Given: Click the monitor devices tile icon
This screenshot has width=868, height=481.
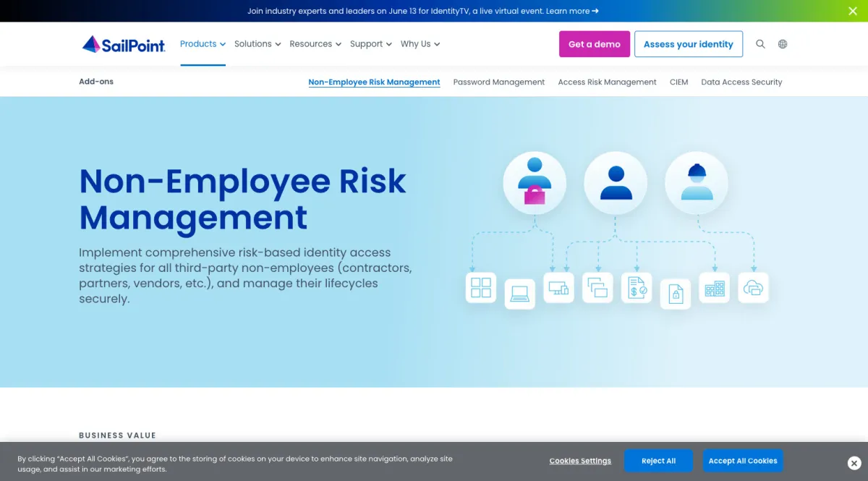Looking at the screenshot, I should (558, 287).
